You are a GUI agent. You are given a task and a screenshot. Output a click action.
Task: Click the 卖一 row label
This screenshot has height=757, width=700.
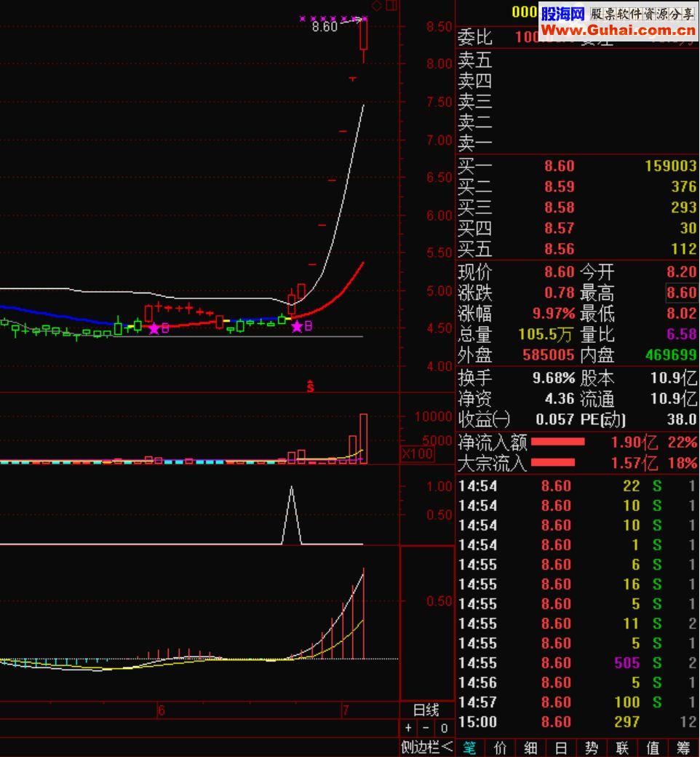(475, 143)
